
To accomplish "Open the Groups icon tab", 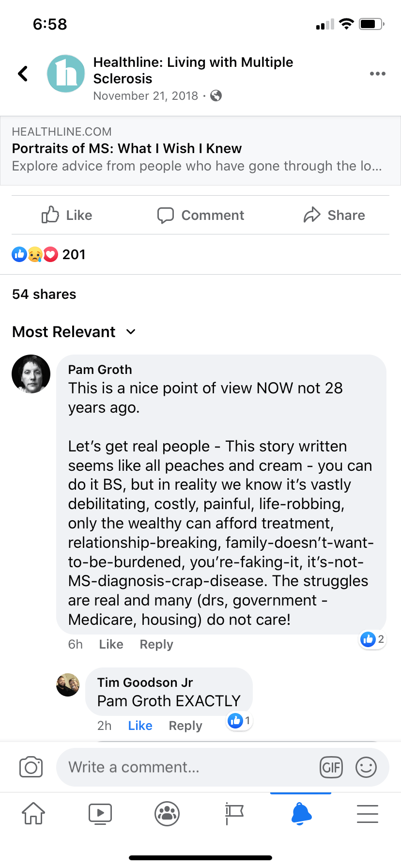I will [x=167, y=813].
